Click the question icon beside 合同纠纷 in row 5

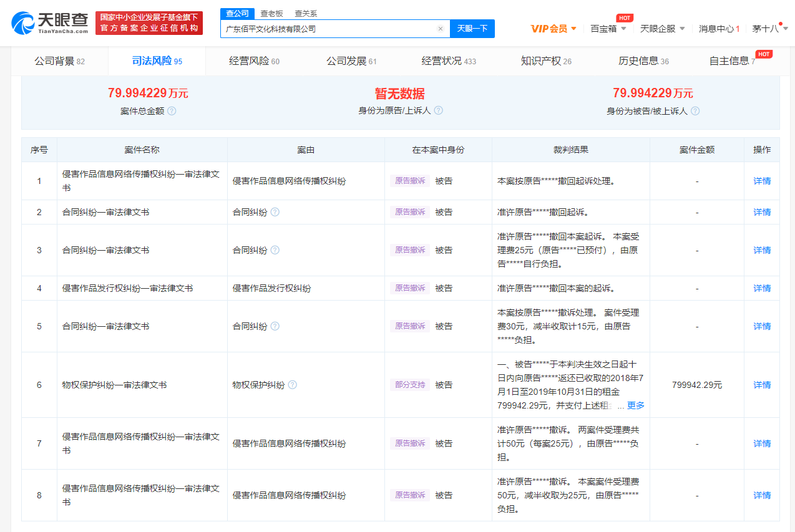275,326
